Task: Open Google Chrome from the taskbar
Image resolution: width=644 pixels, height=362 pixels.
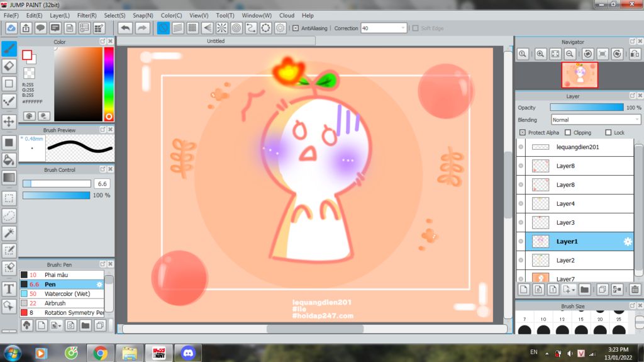Action: coord(100,353)
